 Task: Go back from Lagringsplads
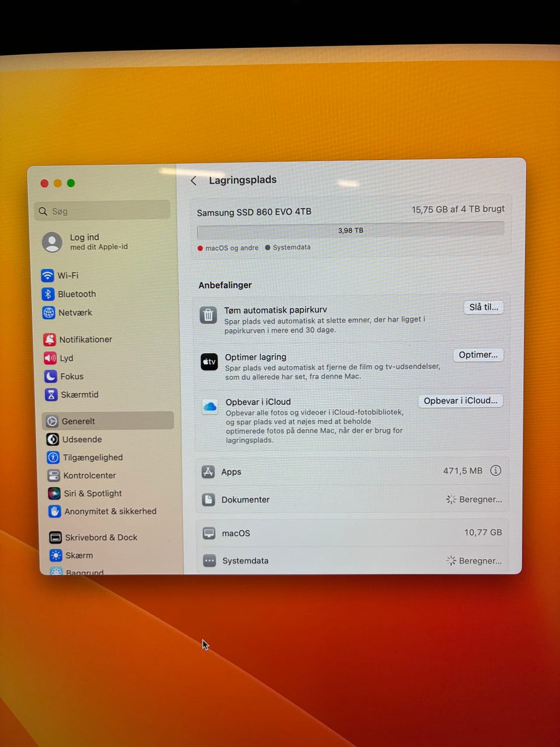point(194,181)
